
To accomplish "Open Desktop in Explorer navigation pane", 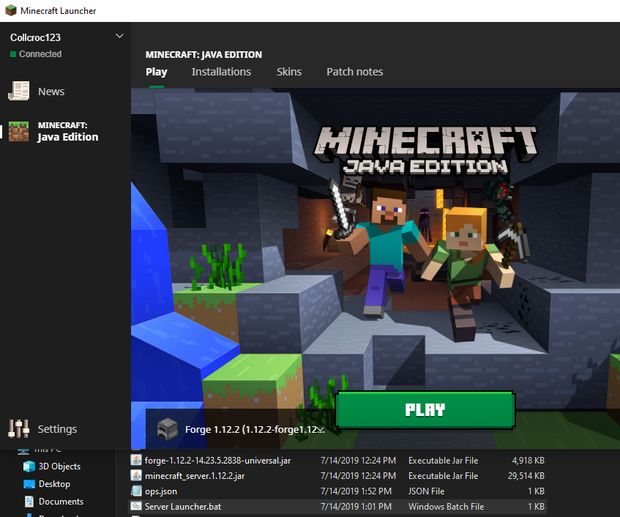I will point(54,484).
